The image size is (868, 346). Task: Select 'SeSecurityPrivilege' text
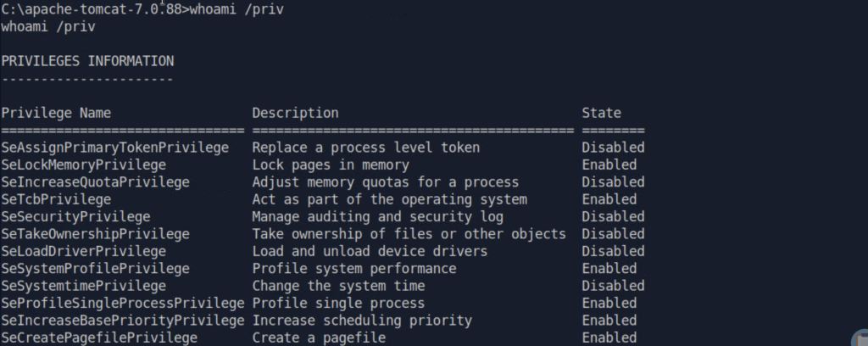75,216
